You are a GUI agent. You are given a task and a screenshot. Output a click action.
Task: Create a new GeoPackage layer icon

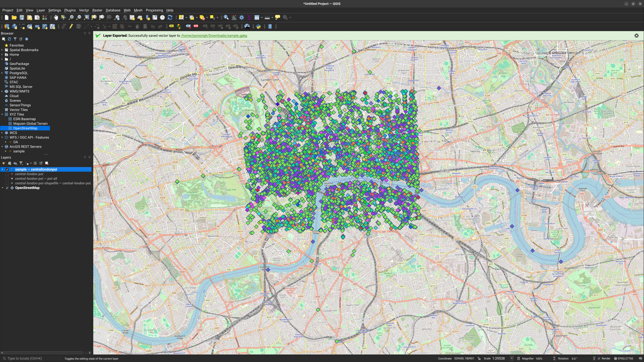[14, 26]
